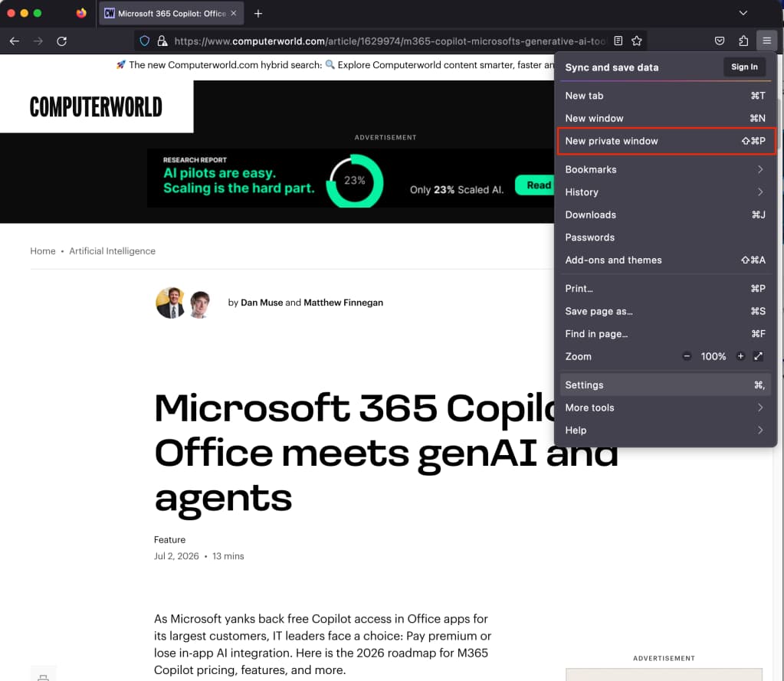Image resolution: width=784 pixels, height=681 pixels.
Task: Bookmark this page with star icon
Action: pos(637,41)
